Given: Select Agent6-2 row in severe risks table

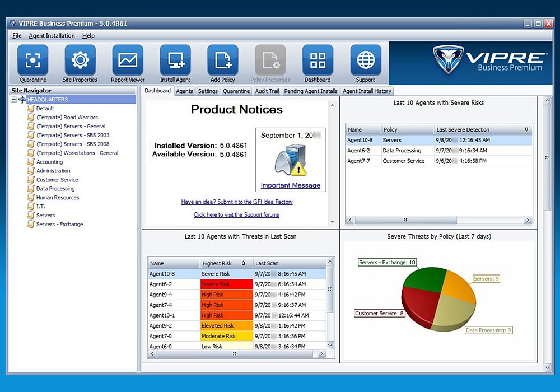Looking at the screenshot, I should click(438, 151).
